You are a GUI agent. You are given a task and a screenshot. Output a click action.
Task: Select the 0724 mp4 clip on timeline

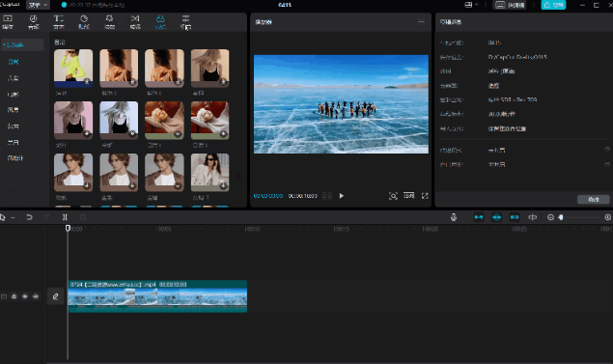157,296
